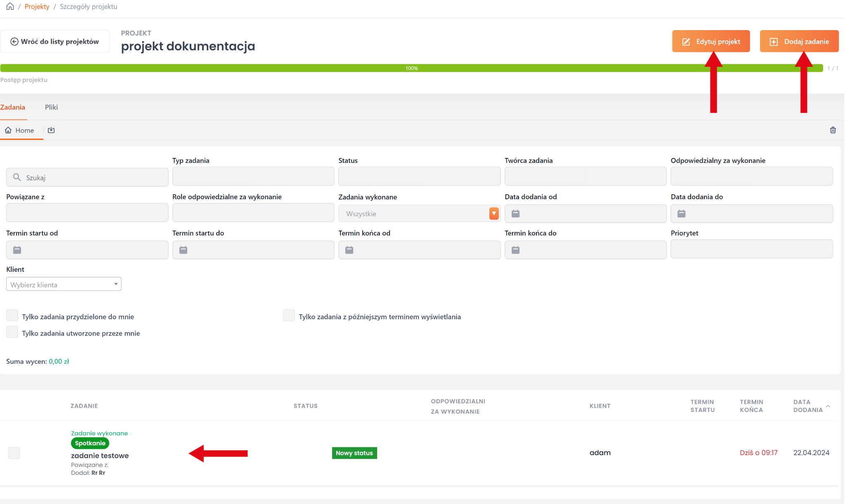Check Tylko zadania z późniejszym terminem wyświetlania

point(289,316)
